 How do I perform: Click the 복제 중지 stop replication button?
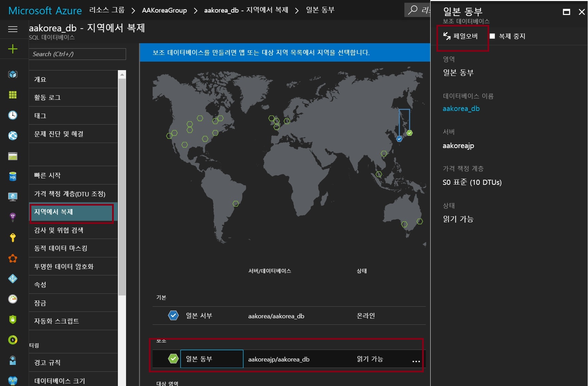pyautogui.click(x=508, y=36)
